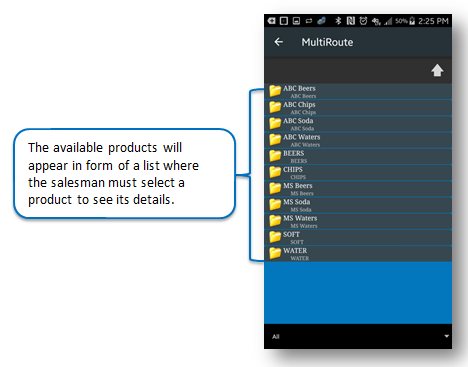
Task: Open the MS Waters list row
Action: (x=358, y=221)
